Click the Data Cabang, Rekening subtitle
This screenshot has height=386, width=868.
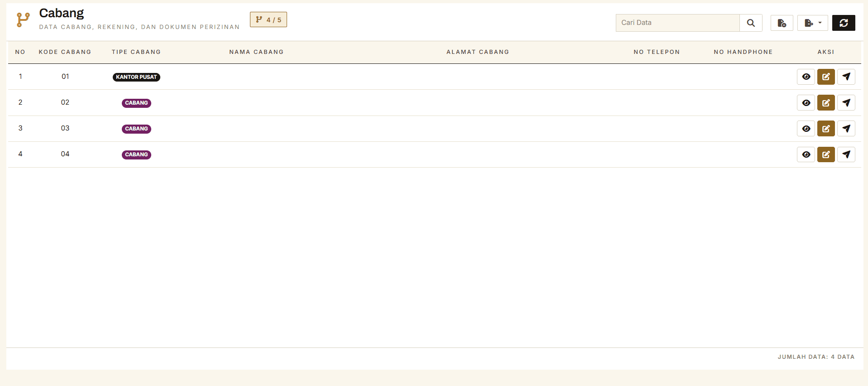(x=139, y=27)
